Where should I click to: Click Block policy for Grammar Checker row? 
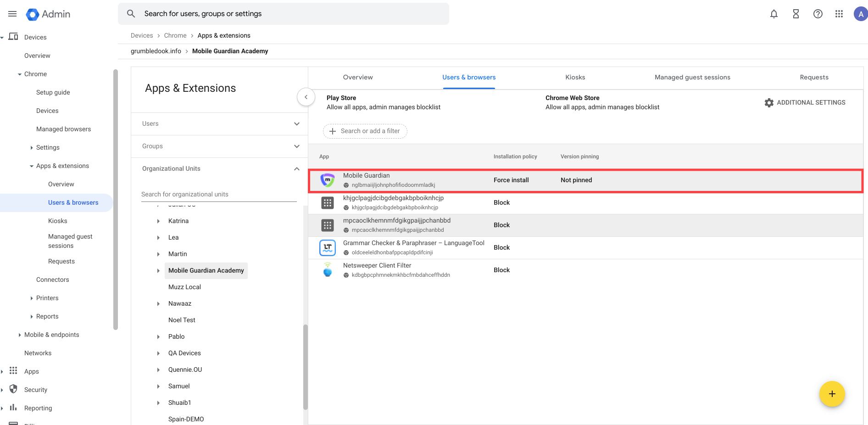coord(501,248)
